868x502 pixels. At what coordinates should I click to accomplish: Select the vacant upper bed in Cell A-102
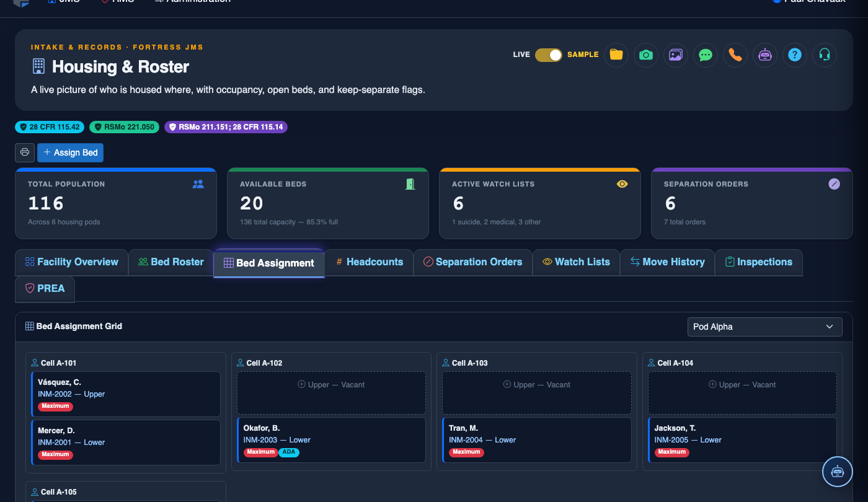(x=332, y=393)
